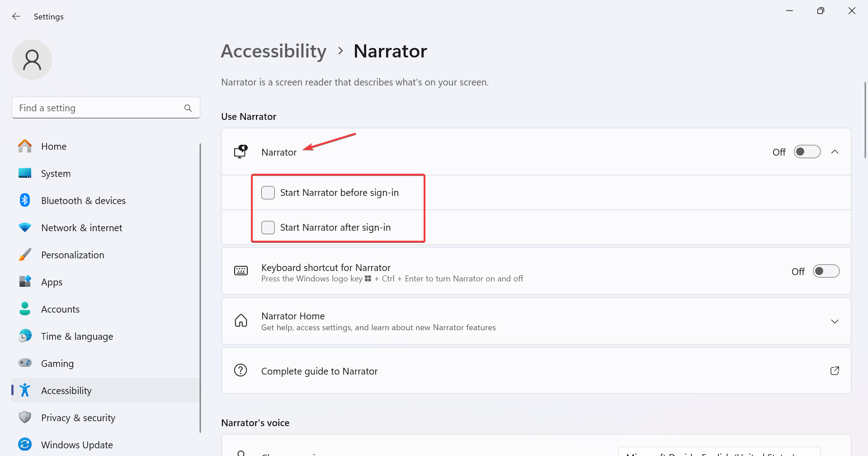Collapse the Narrator section chevron

(835, 152)
